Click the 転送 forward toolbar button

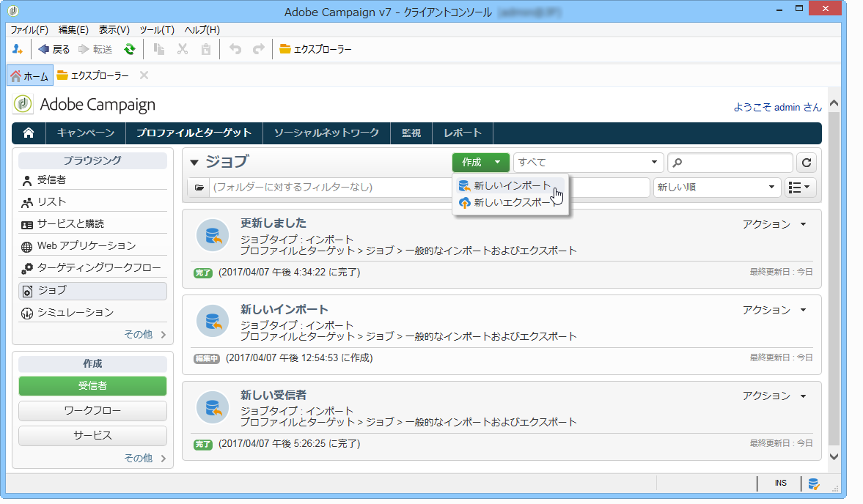click(x=95, y=50)
